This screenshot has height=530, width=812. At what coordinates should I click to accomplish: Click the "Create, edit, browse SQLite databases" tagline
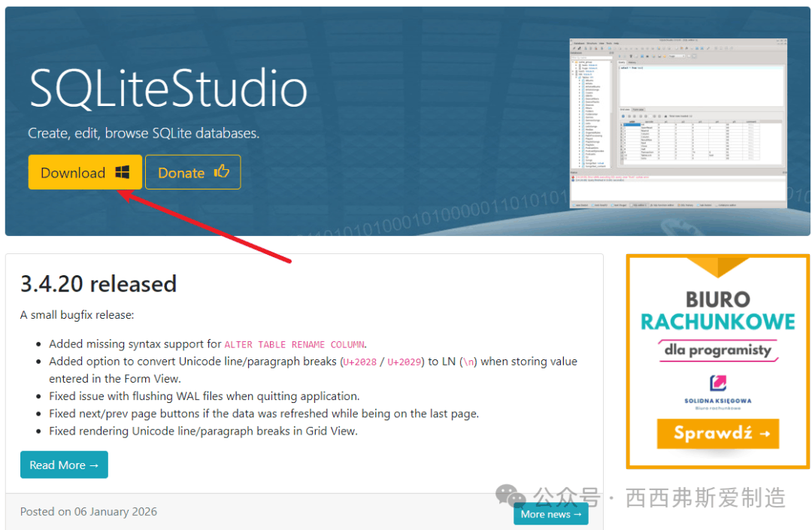point(144,133)
